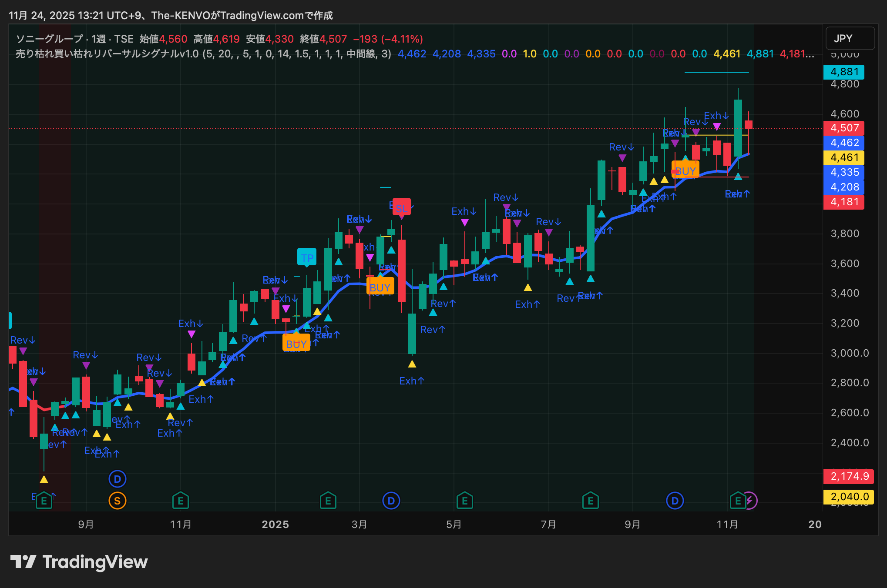Click the cyan TP label on chart
This screenshot has height=588, width=887.
coord(307,257)
